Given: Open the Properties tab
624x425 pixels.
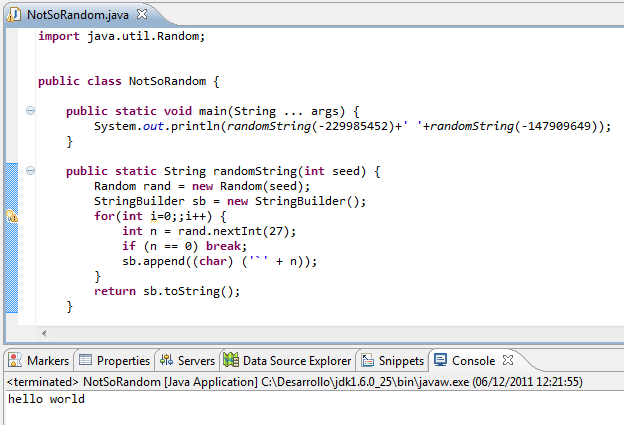Looking at the screenshot, I should [123, 360].
